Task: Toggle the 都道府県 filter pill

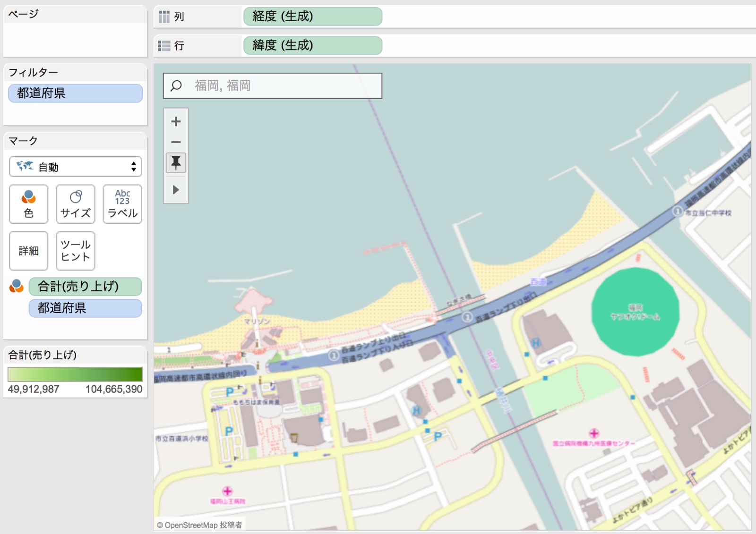Action: tap(75, 93)
